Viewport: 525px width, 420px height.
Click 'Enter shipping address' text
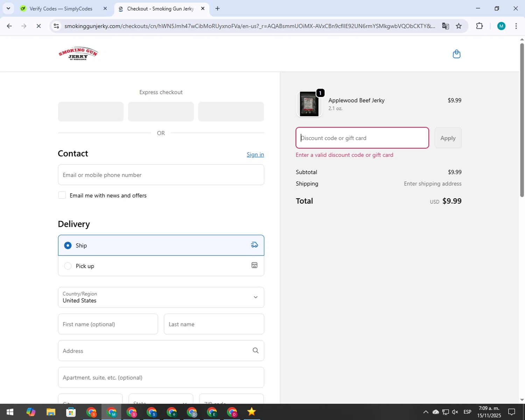(x=433, y=183)
